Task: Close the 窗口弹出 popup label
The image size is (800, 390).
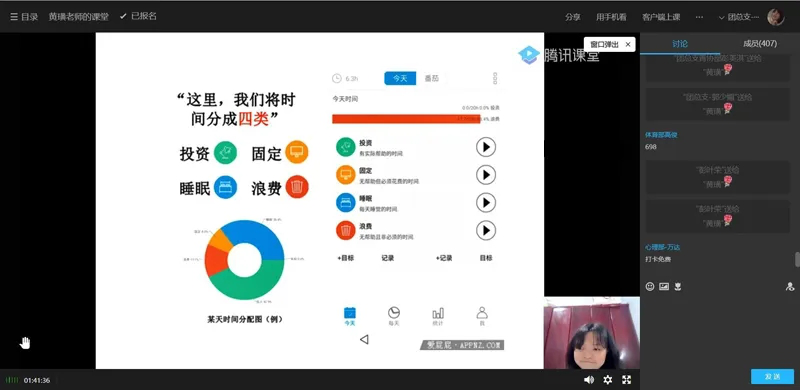Action: coord(628,44)
